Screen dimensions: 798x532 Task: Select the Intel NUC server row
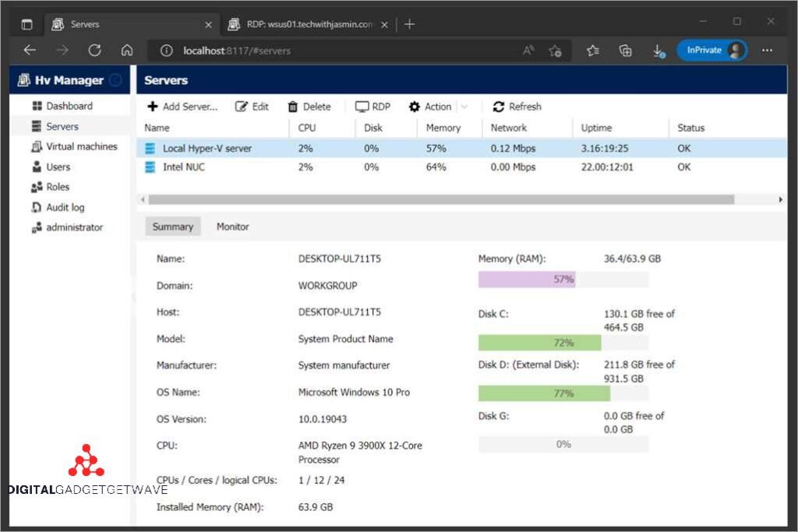coord(184,167)
